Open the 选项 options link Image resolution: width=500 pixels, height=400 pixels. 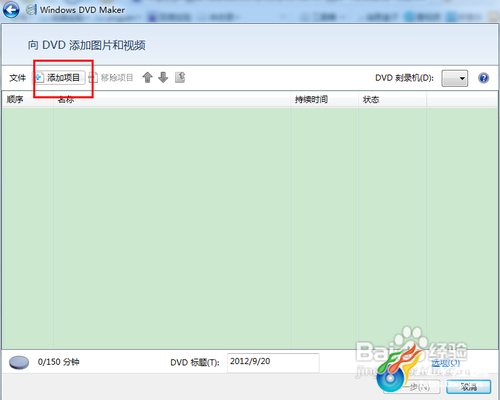coord(446,363)
